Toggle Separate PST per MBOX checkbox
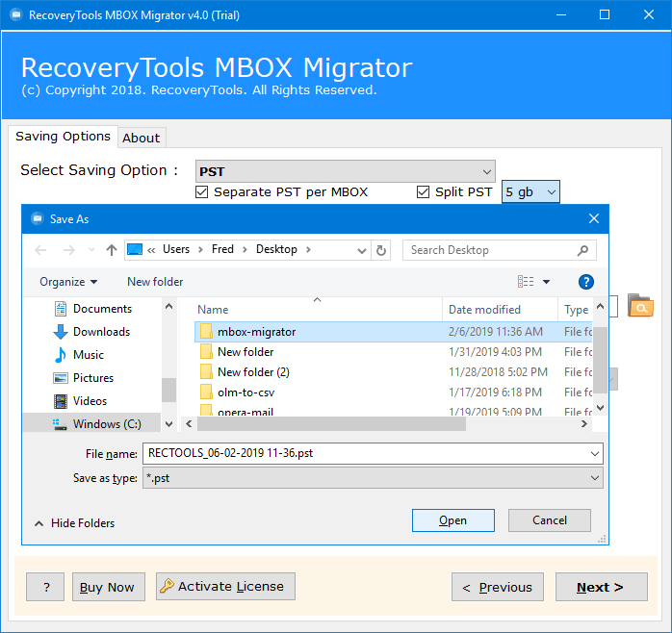The height and width of the screenshot is (633, 672). [x=202, y=191]
